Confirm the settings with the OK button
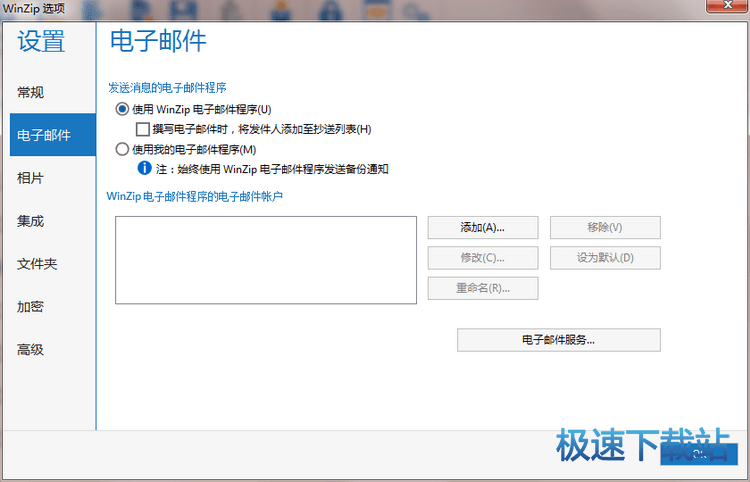 click(x=698, y=455)
